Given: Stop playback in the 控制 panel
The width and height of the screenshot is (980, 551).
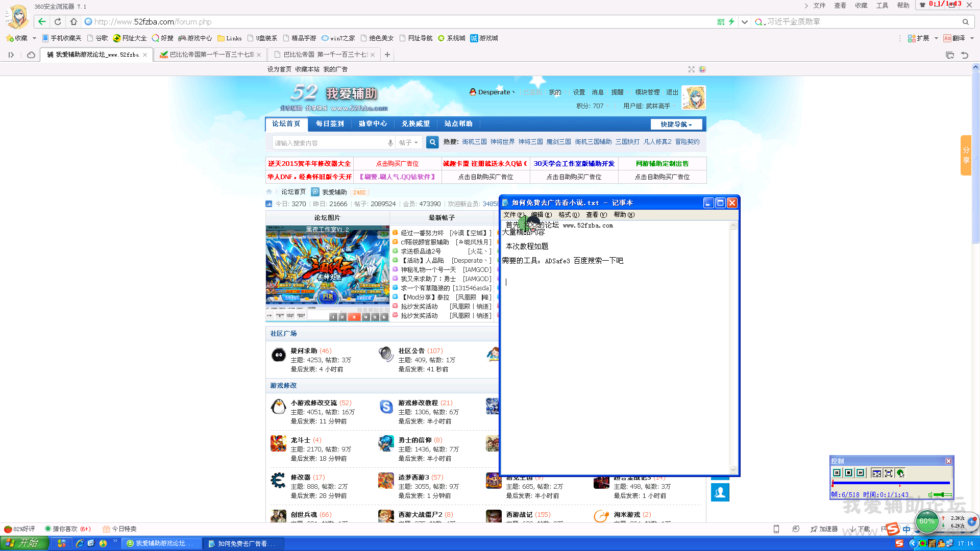Looking at the screenshot, I should pos(849,473).
